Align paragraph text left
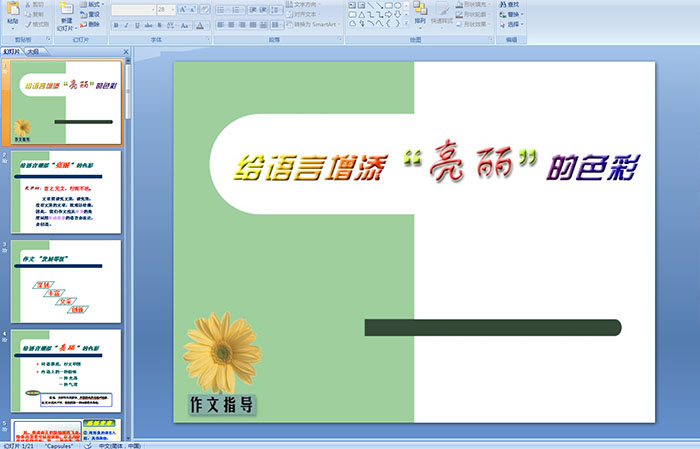The width and height of the screenshot is (700, 449). tap(221, 25)
